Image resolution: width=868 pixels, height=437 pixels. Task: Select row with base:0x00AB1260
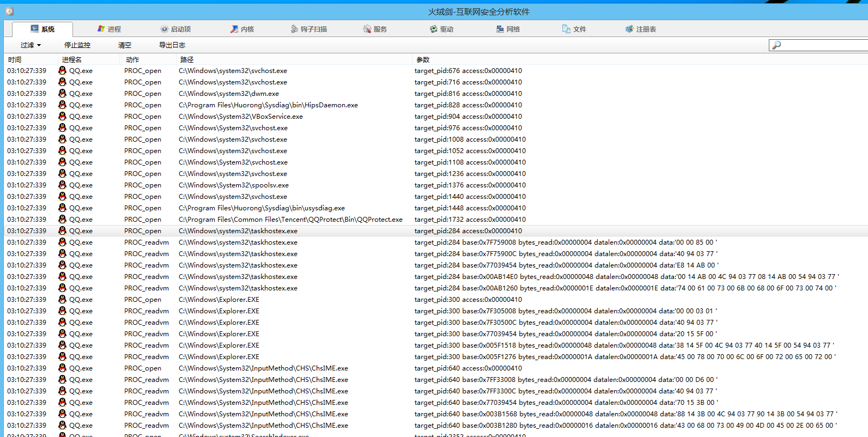(x=436, y=288)
